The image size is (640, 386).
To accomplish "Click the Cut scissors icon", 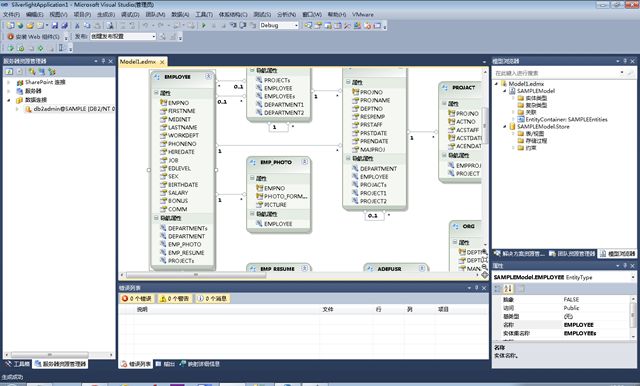I will 77,25.
